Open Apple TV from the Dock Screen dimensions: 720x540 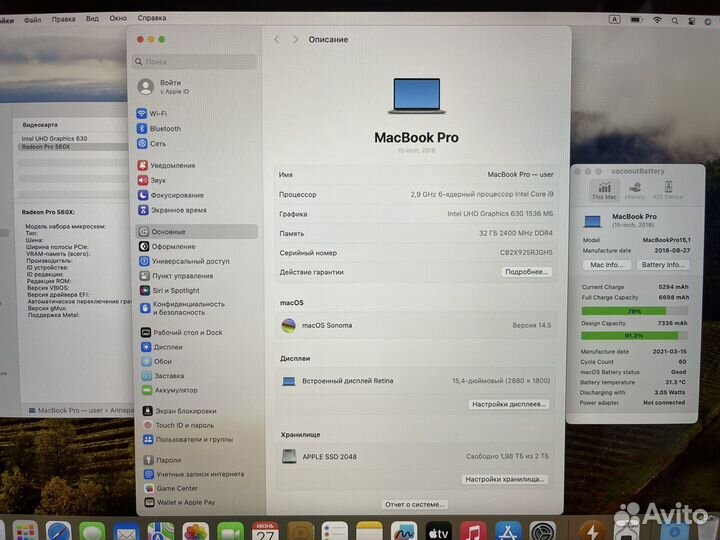pyautogui.click(x=439, y=532)
